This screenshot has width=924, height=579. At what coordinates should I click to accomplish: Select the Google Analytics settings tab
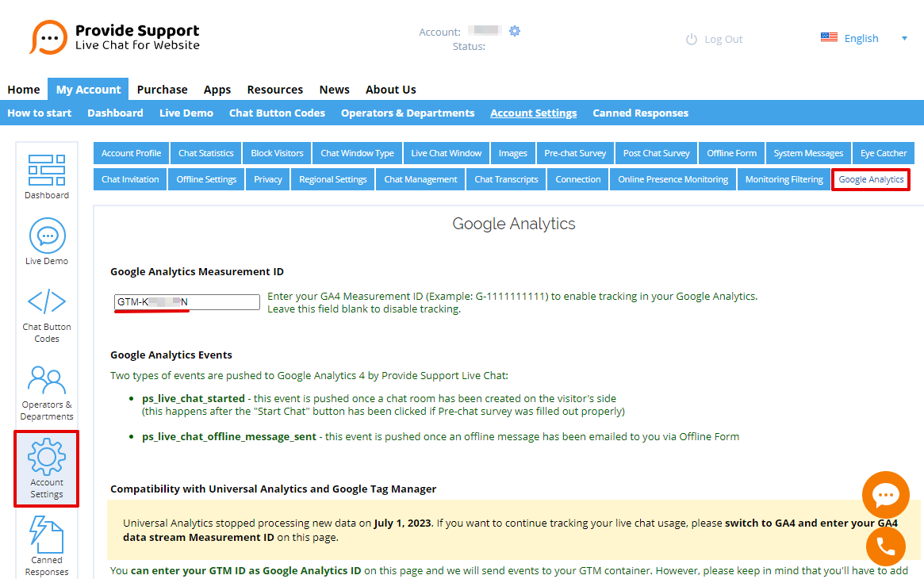(870, 179)
